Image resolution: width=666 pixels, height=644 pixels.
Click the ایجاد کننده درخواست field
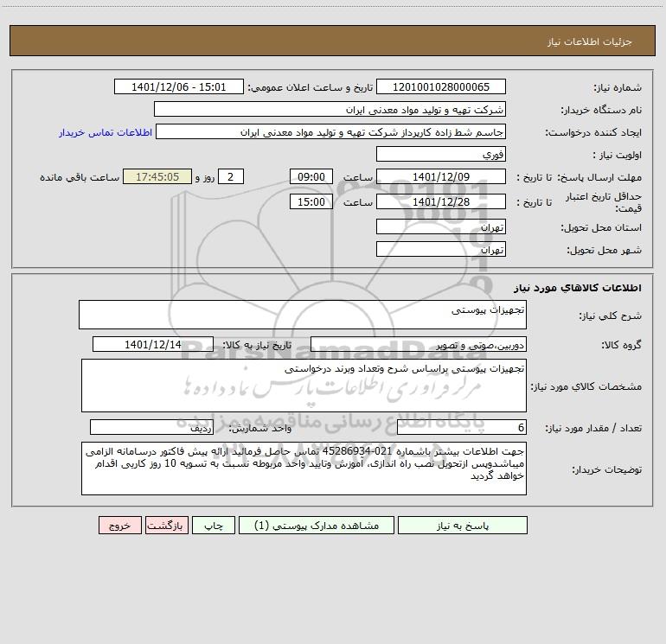coord(331,131)
